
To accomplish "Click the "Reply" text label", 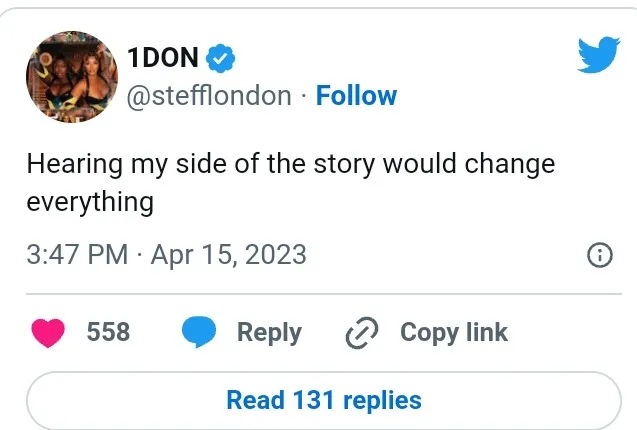I will (269, 333).
